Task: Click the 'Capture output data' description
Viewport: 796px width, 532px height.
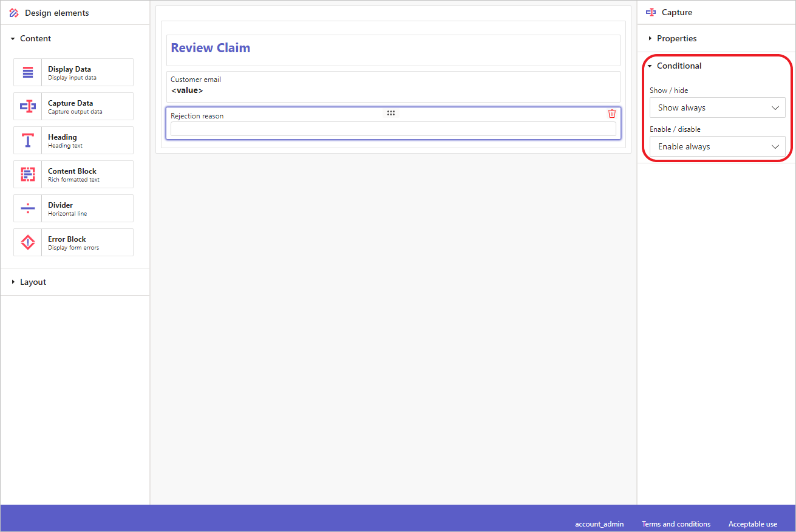Action: [75, 112]
